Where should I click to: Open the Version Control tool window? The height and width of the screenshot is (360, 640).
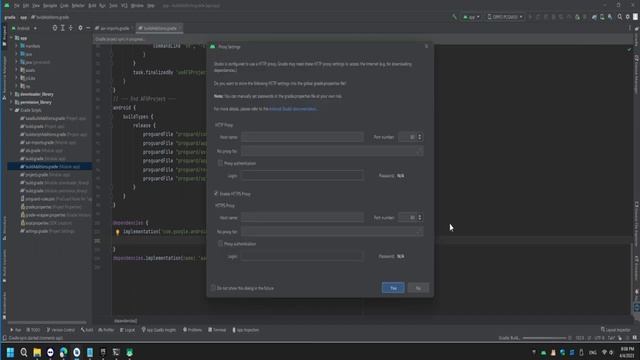(x=60, y=330)
